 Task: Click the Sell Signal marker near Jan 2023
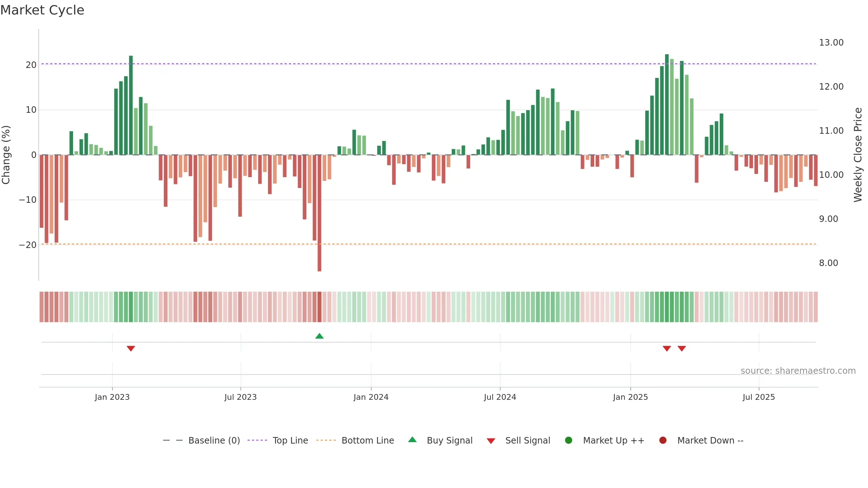[131, 348]
